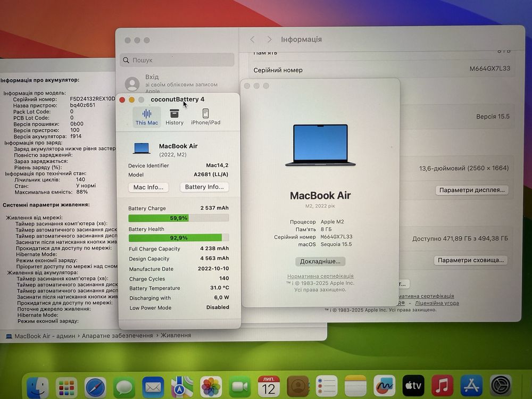Image resolution: width=532 pixels, height=399 pixels.
Task: Open Finder from the Dock
Action: tap(38, 387)
